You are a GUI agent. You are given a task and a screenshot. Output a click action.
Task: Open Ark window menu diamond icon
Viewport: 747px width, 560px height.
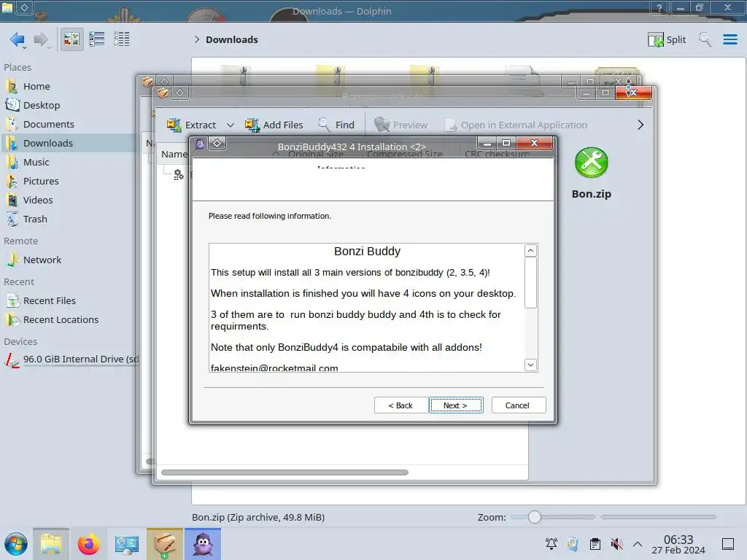pyautogui.click(x=180, y=93)
